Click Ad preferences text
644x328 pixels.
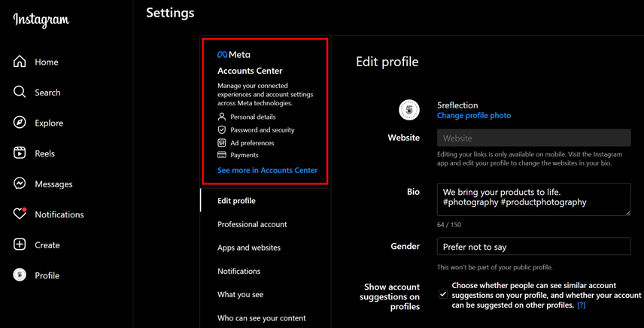point(252,143)
